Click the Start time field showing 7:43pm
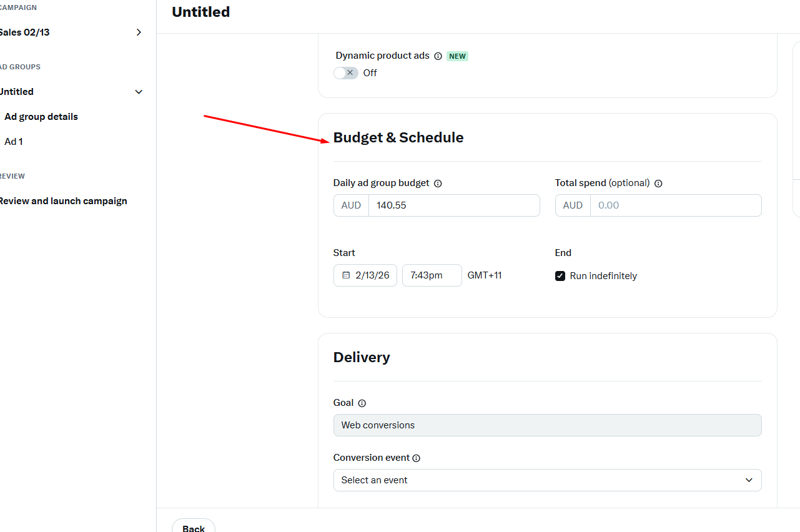Viewport: 800px width, 532px height. point(432,275)
